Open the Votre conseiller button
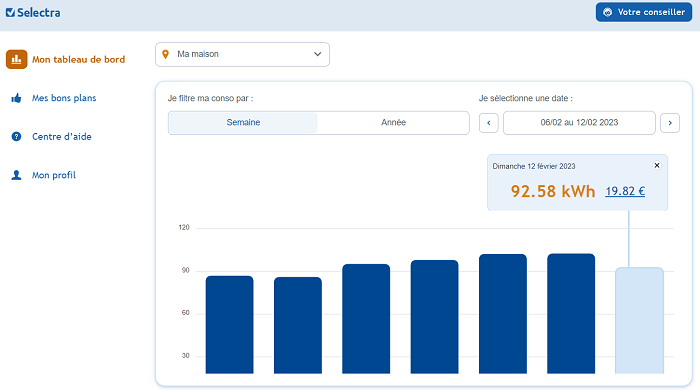 point(644,12)
